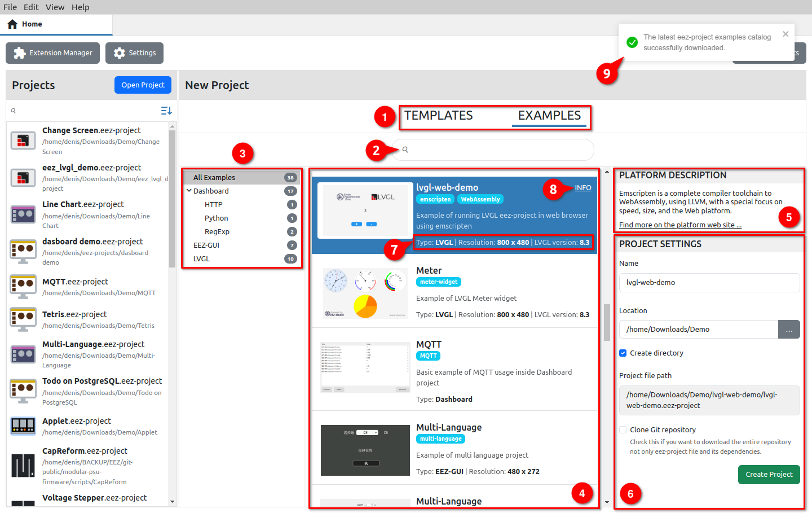Click the lvgl-web-demo thumbnail
The width and height of the screenshot is (812, 513).
(x=365, y=210)
